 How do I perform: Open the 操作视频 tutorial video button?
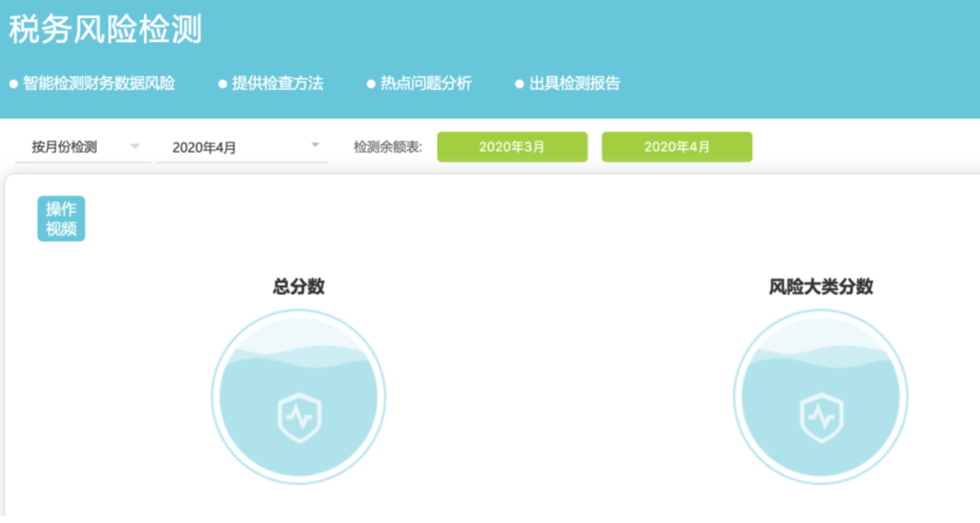coord(62,219)
